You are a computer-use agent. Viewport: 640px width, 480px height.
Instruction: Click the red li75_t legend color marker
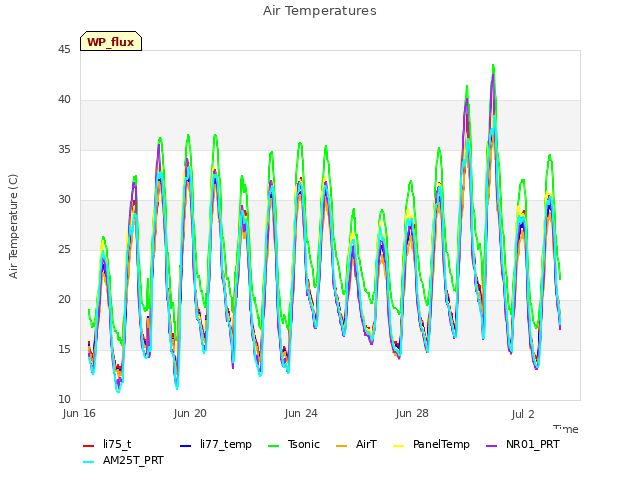tap(88, 445)
